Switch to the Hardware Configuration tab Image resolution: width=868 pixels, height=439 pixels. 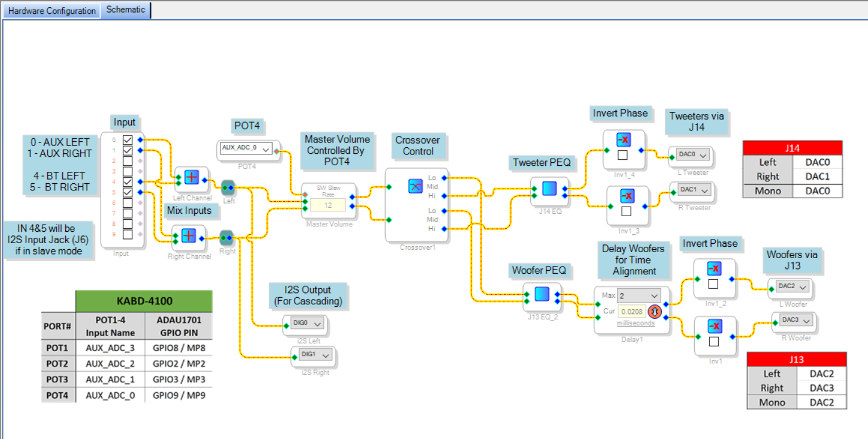[x=52, y=11]
